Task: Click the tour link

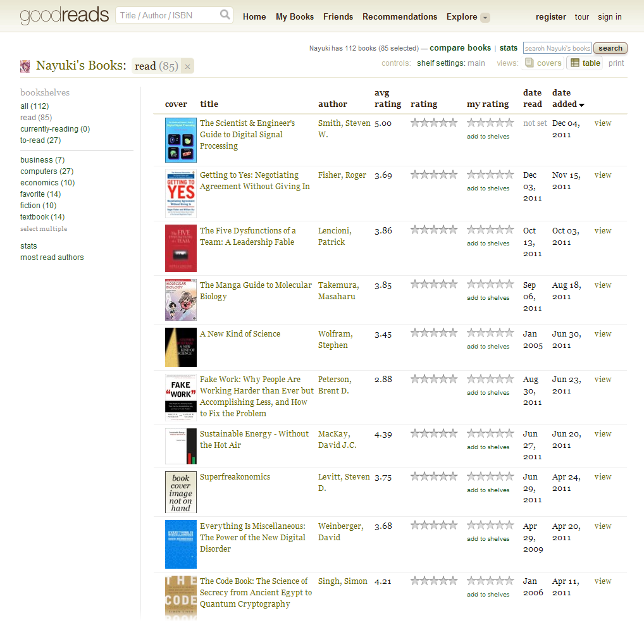Action: 581,17
